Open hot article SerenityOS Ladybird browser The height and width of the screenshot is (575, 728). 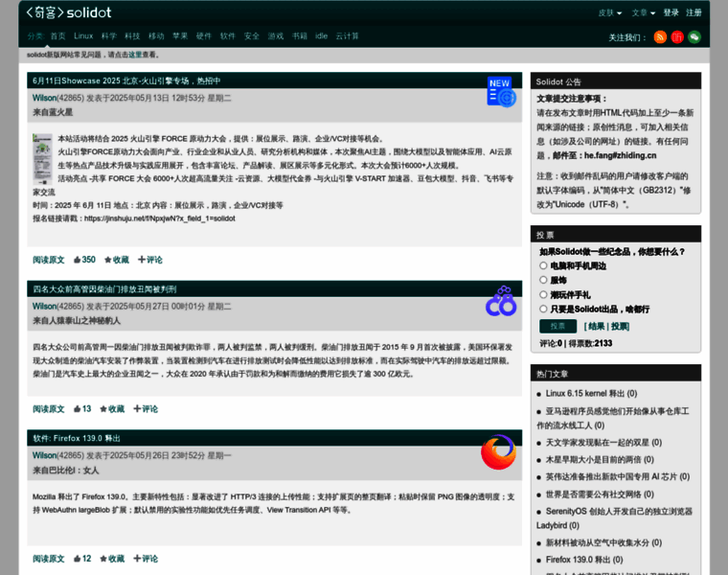[614, 518]
